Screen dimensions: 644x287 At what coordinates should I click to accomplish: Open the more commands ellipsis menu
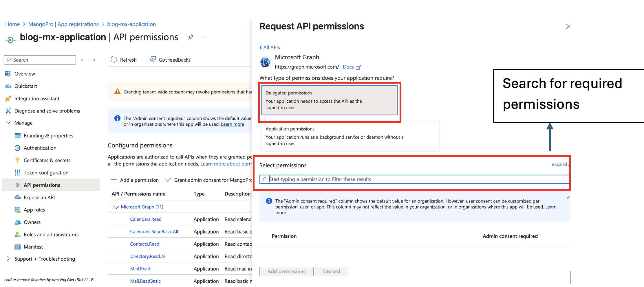(203, 37)
